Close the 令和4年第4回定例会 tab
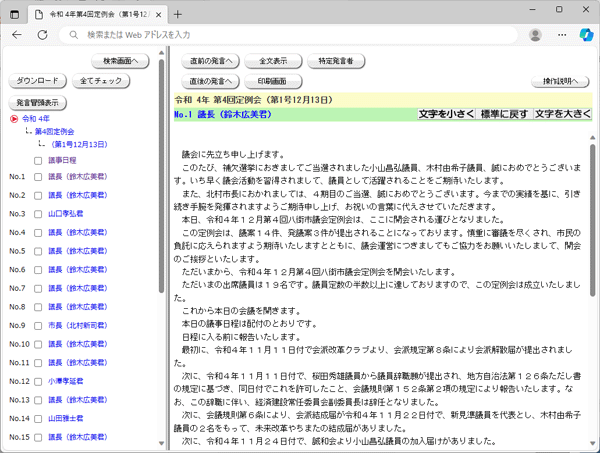600x453 pixels. point(158,15)
